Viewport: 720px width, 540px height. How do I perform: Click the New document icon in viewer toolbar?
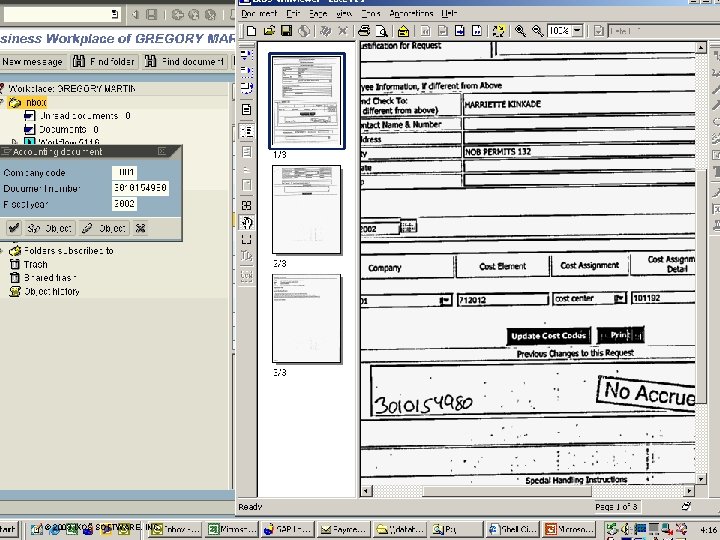coord(251,31)
